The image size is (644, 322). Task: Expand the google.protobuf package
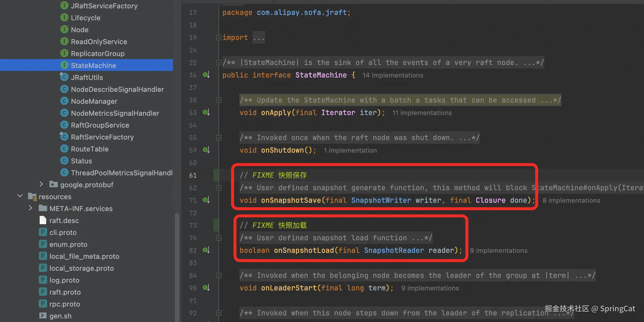(x=41, y=184)
